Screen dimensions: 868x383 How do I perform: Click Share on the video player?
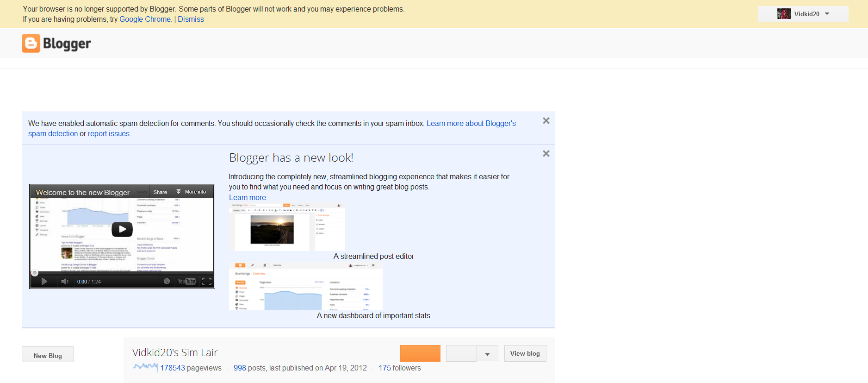pyautogui.click(x=160, y=192)
